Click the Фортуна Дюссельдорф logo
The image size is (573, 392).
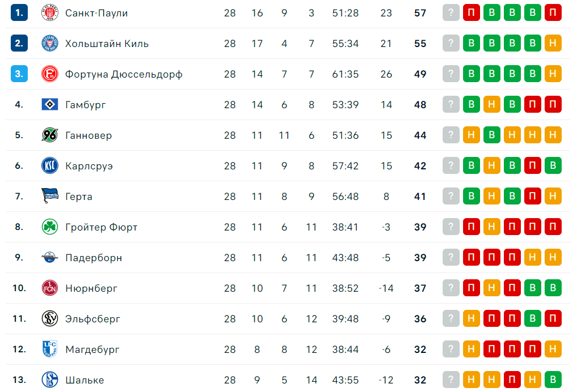click(x=50, y=74)
